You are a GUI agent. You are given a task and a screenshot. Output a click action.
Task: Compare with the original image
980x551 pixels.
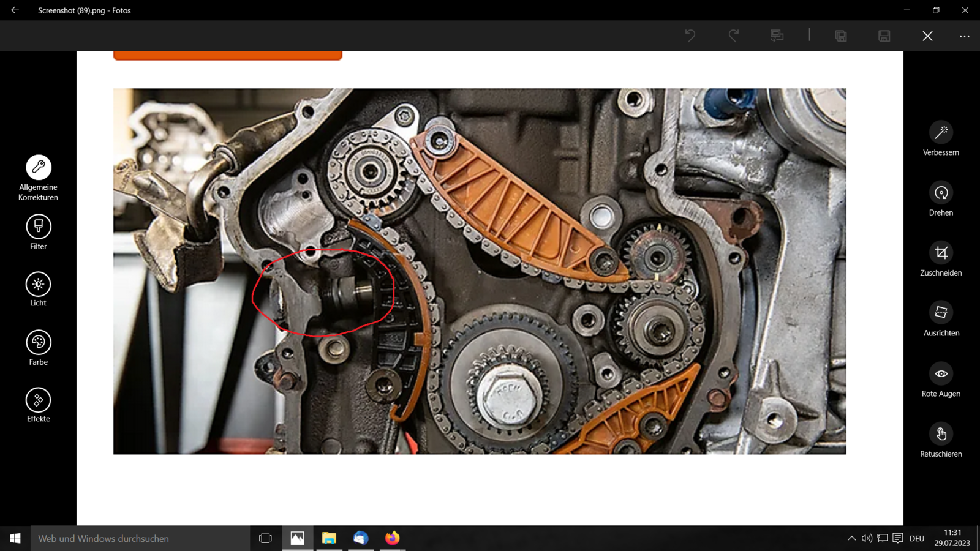coord(777,36)
